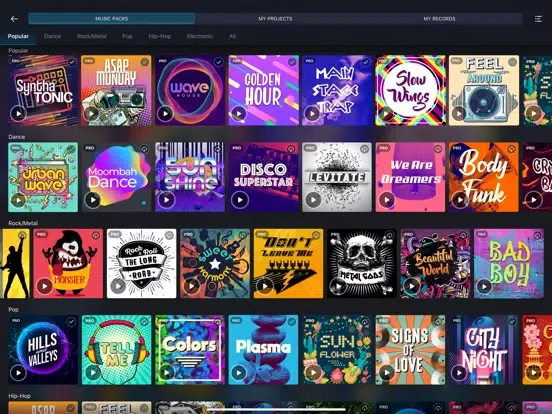Open the list menu icon at top right

pos(538,19)
